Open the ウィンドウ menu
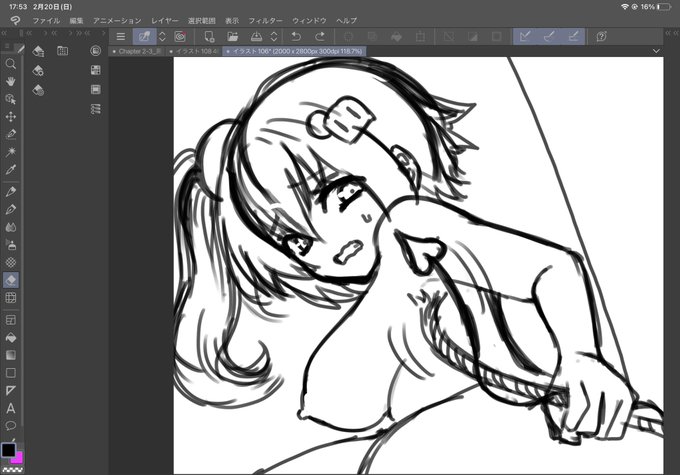Image resolution: width=680 pixels, height=475 pixels. click(309, 20)
